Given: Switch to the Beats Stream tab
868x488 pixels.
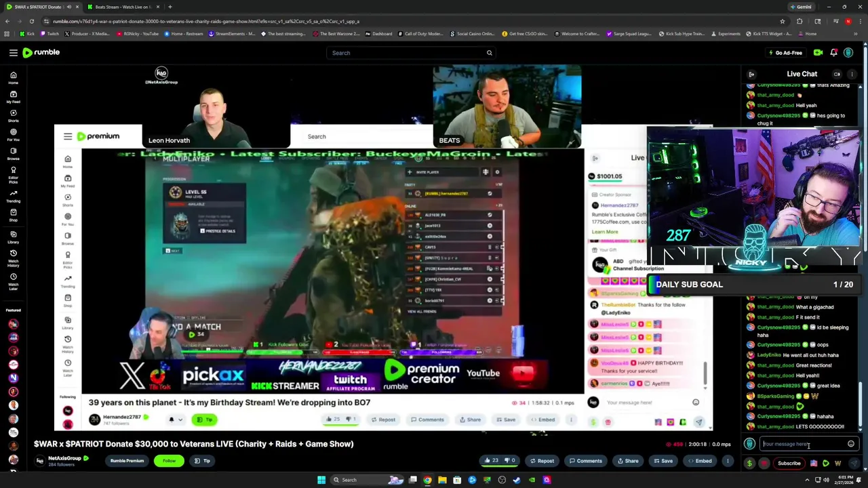Looking at the screenshot, I should [x=122, y=7].
